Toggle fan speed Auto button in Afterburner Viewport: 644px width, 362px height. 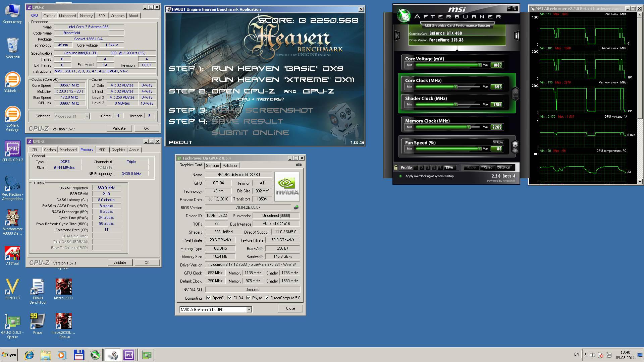498,142
